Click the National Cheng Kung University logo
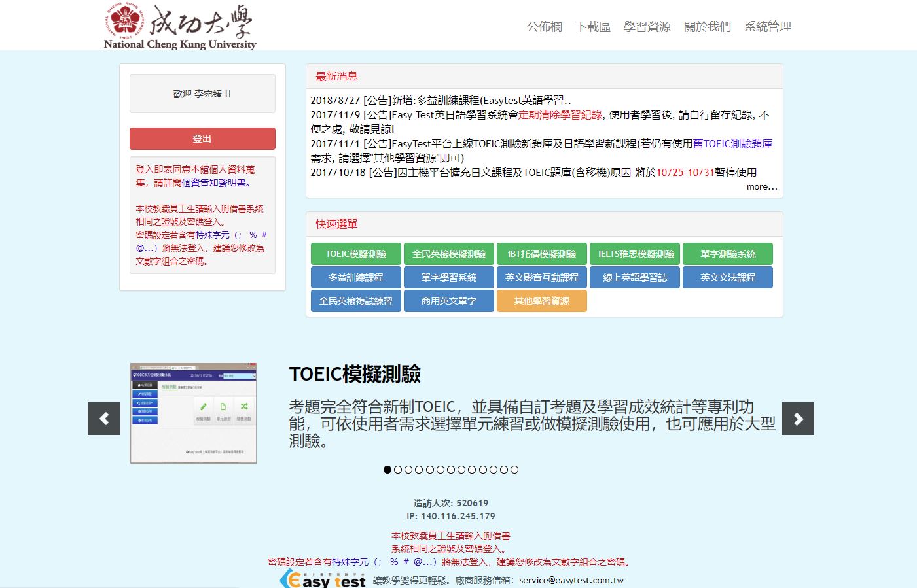The image size is (917, 588). 180,26
